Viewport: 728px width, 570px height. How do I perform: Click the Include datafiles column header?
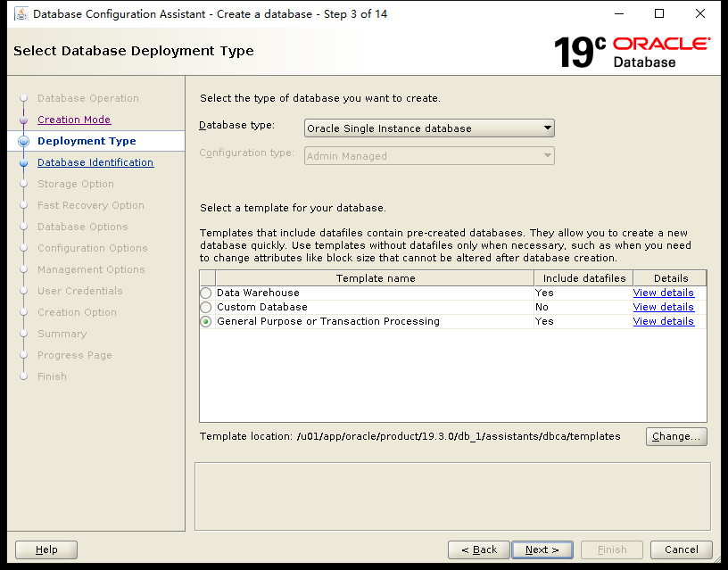pos(584,278)
